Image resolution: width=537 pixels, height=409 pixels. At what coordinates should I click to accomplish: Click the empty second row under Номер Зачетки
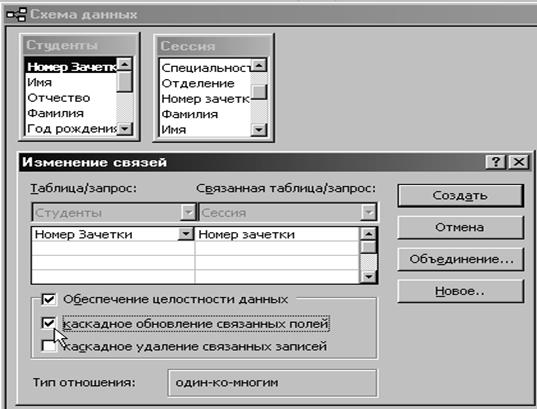(113, 248)
